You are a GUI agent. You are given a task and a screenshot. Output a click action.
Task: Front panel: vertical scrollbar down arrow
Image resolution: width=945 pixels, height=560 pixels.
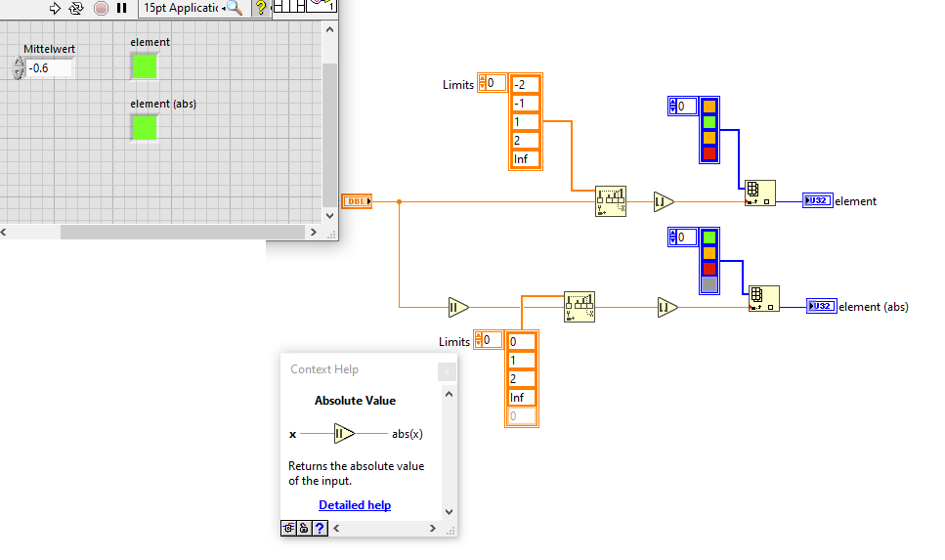point(329,216)
